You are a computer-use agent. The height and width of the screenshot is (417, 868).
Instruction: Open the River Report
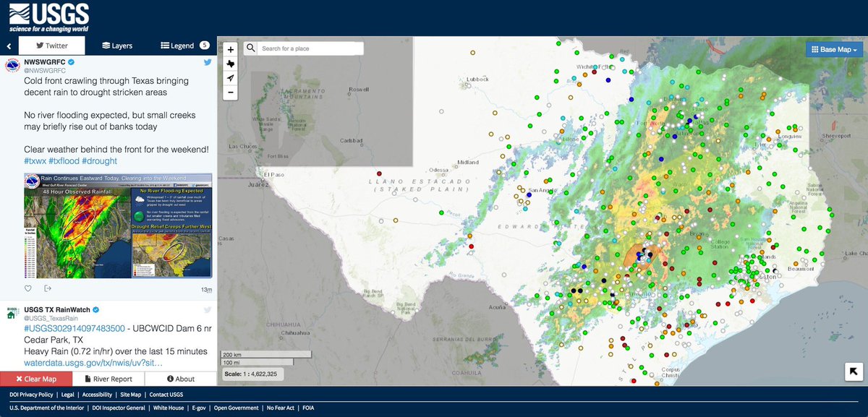[x=109, y=379]
